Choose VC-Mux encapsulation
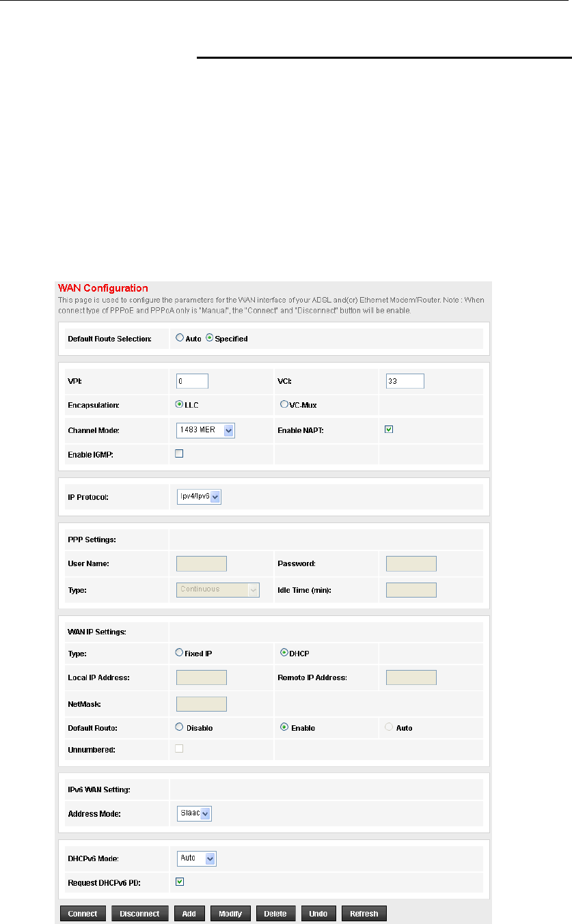 (284, 404)
